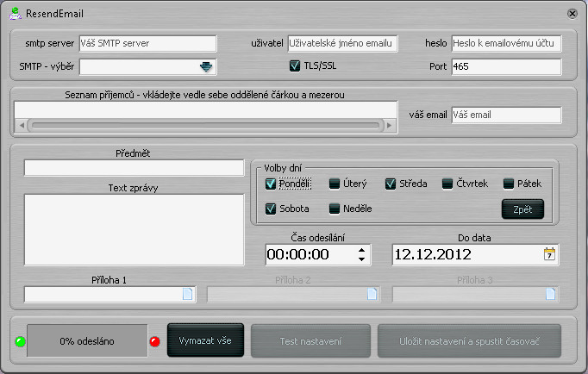Toggle the TLS/SSL checkbox
Image resolution: width=588 pixels, height=374 pixels.
coord(295,66)
